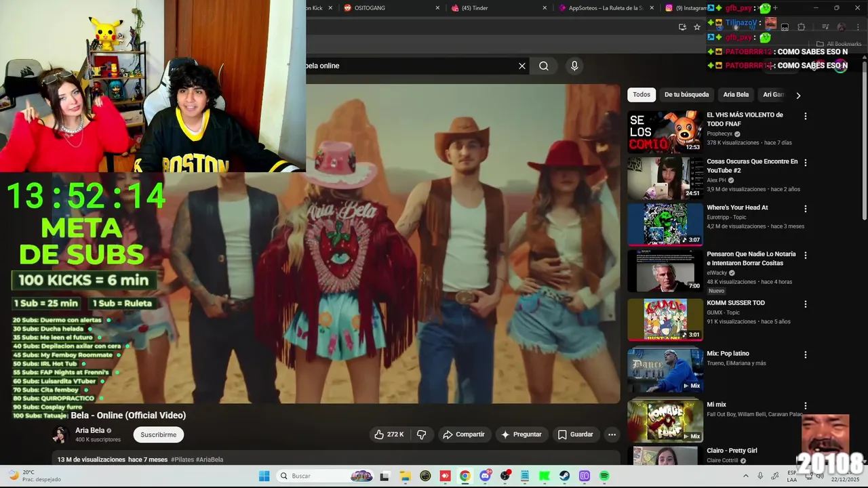868x488 pixels.
Task: Open options for Where's Your Head At
Action: tap(806, 209)
